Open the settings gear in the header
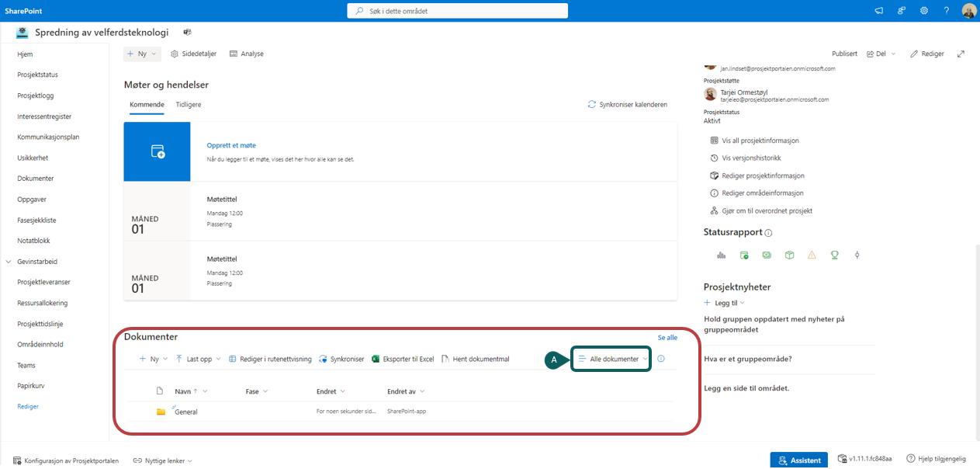Image resolution: width=980 pixels, height=469 pixels. point(924,11)
